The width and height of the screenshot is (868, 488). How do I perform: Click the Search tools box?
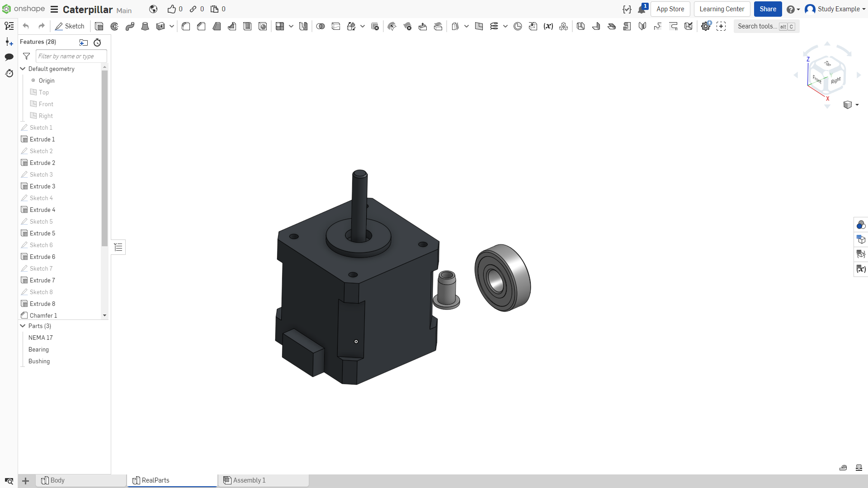tap(766, 26)
